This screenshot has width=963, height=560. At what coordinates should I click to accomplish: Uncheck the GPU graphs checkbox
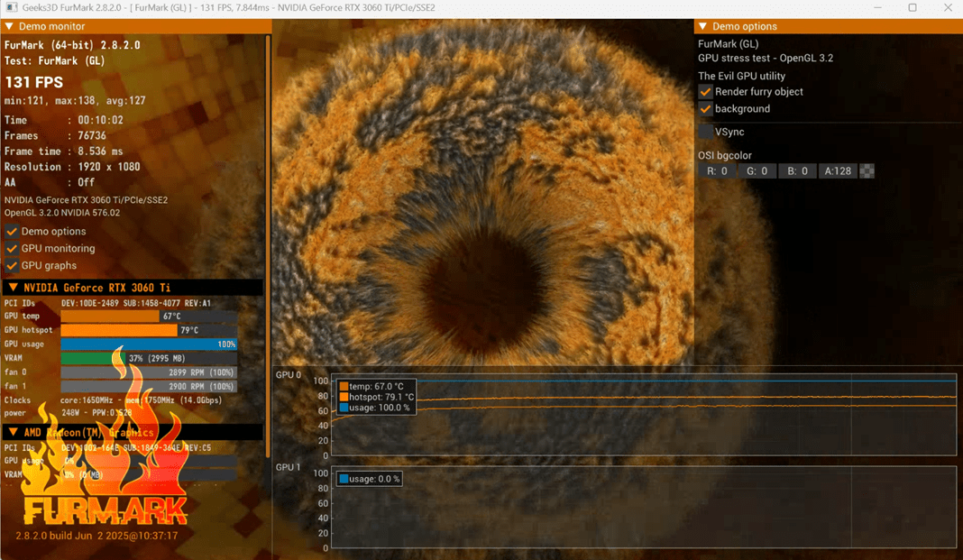pyautogui.click(x=12, y=266)
